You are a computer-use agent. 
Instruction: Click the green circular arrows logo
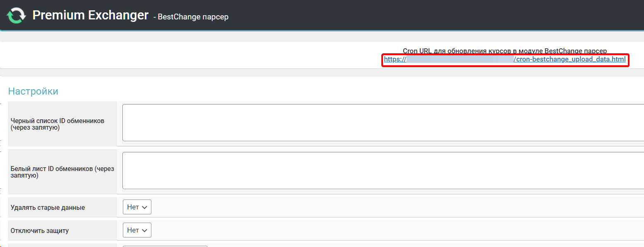tap(16, 16)
